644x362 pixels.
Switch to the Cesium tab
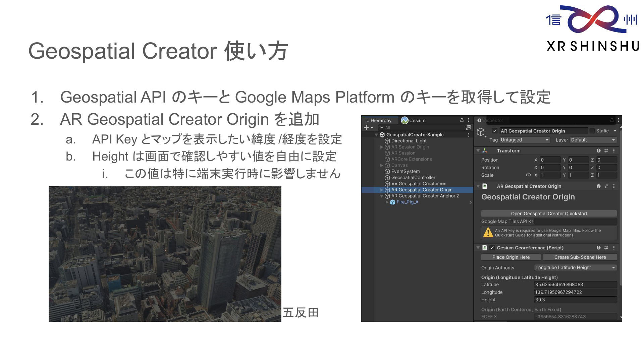pos(413,120)
